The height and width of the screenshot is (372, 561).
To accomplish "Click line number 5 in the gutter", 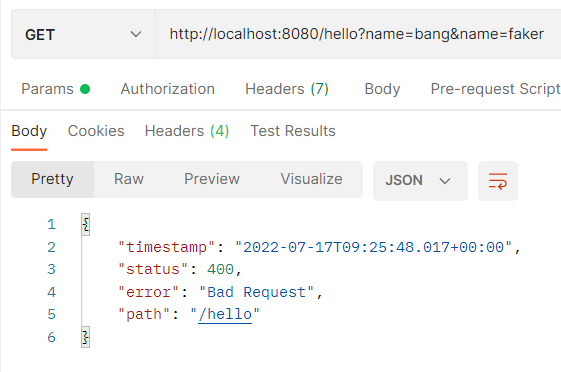I will tap(52, 314).
